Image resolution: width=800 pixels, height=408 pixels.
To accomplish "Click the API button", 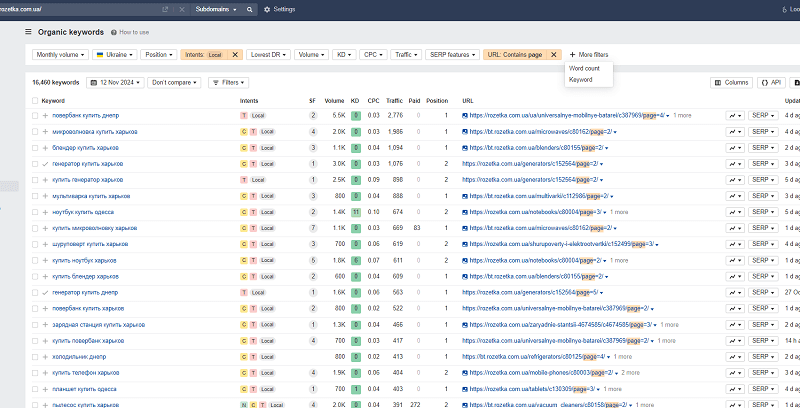I will 771,83.
